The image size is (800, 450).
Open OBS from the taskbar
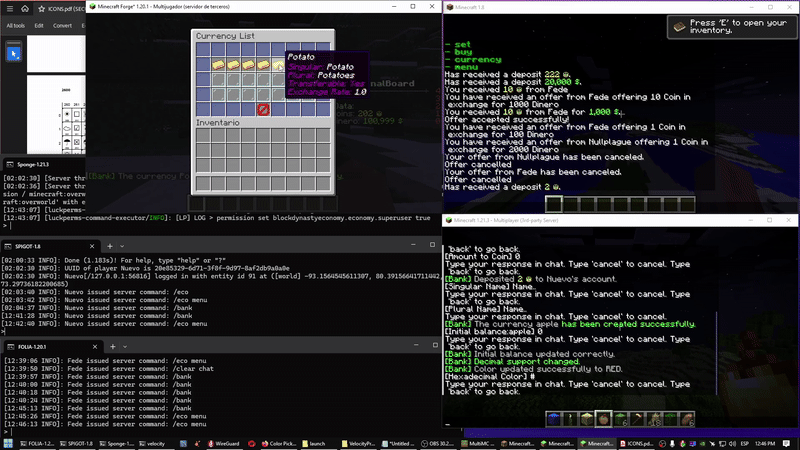pos(438,443)
